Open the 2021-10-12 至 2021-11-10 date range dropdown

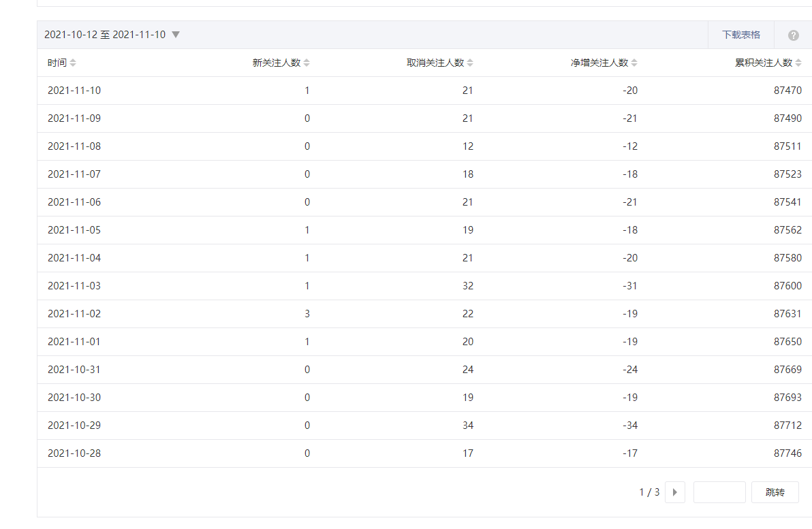point(176,35)
